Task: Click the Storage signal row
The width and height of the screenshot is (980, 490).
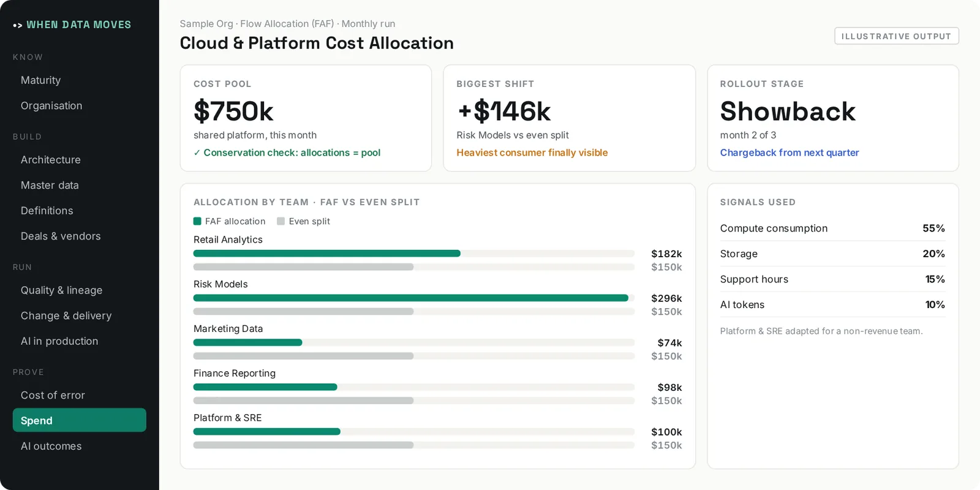Action: [x=832, y=254]
